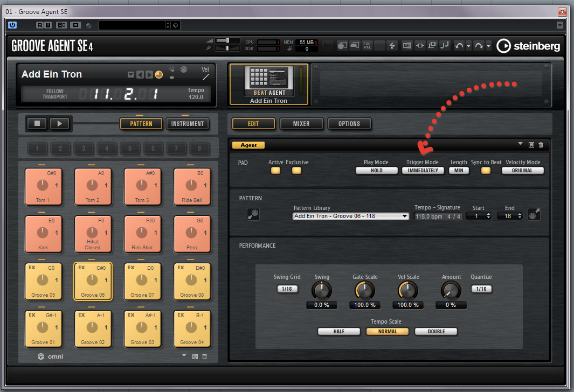
Task: Click the Tempo 120.0 value
Action: click(196, 97)
